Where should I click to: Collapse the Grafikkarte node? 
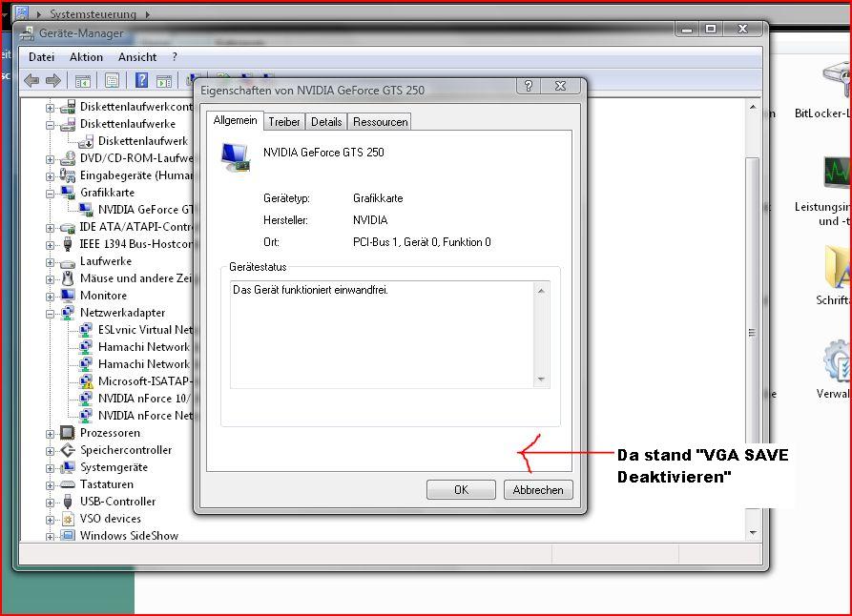coord(50,194)
